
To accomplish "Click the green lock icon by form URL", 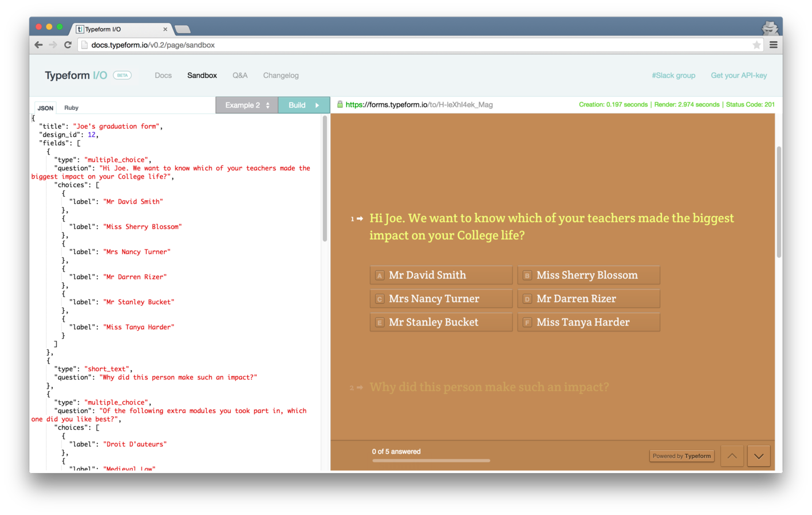I will tap(340, 104).
